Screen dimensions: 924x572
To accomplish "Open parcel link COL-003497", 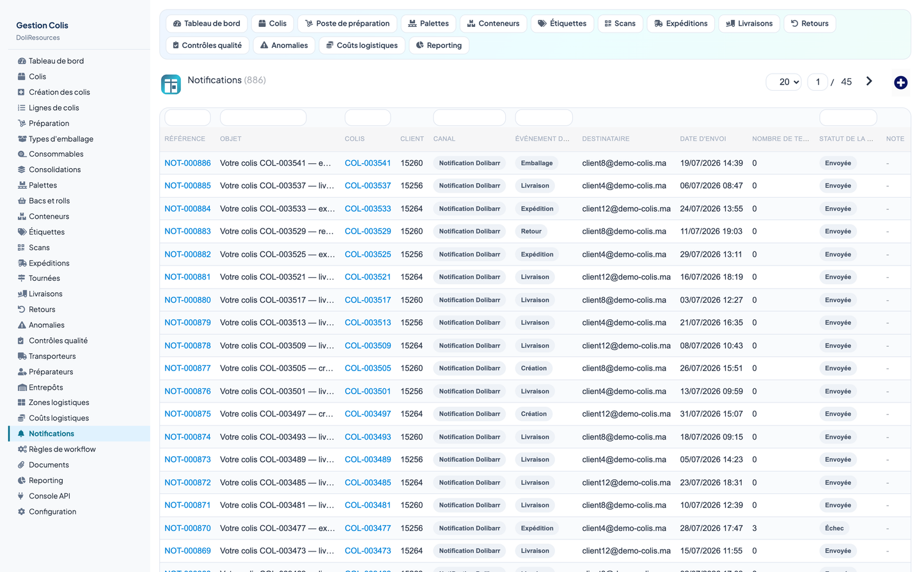I will [368, 414].
